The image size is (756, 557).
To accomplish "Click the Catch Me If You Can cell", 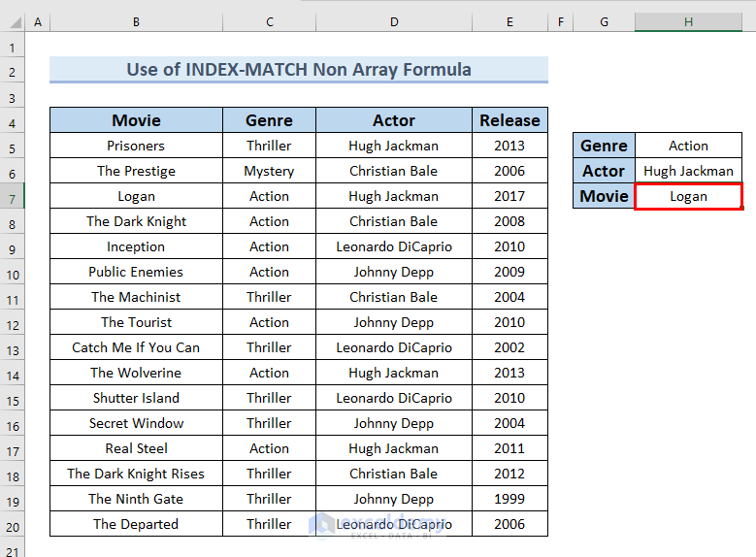I will click(136, 347).
